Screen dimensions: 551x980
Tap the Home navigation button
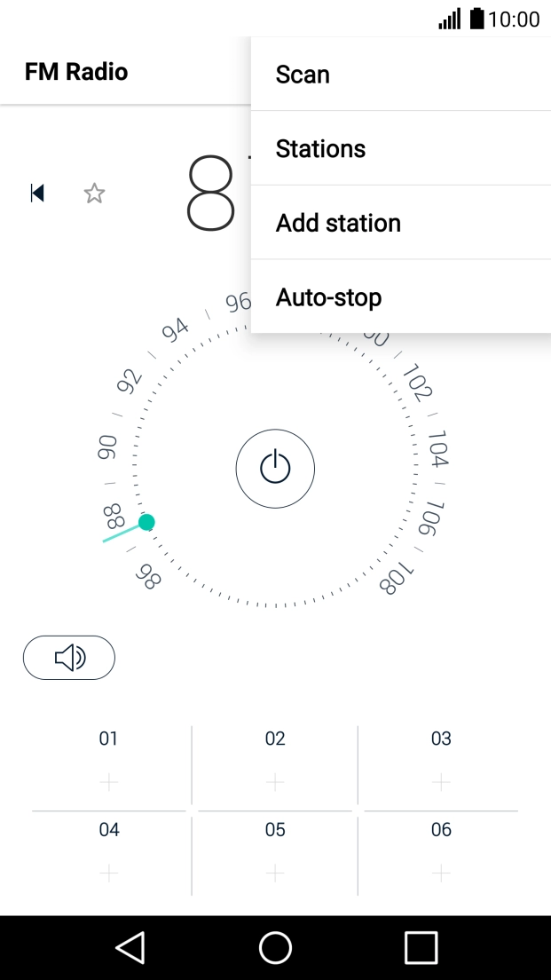coord(275,947)
